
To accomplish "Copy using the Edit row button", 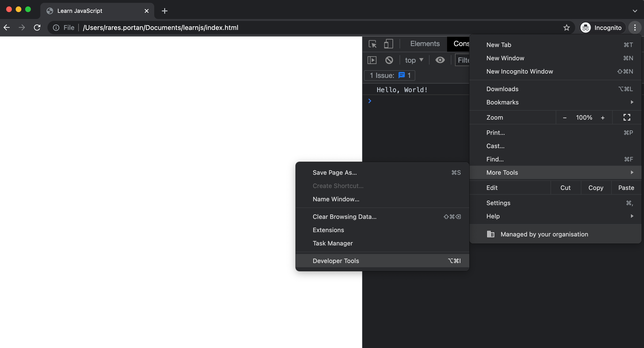I will click(596, 188).
